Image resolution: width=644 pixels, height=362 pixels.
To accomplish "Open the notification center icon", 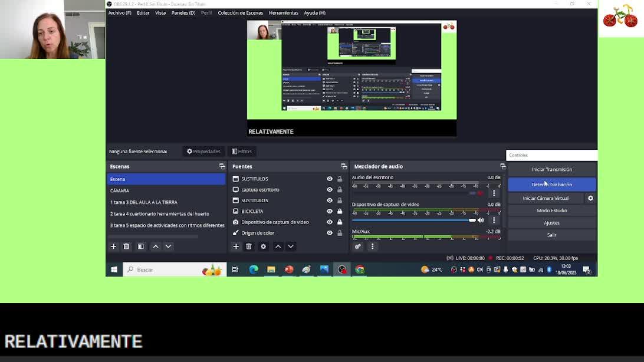I will pos(586,269).
